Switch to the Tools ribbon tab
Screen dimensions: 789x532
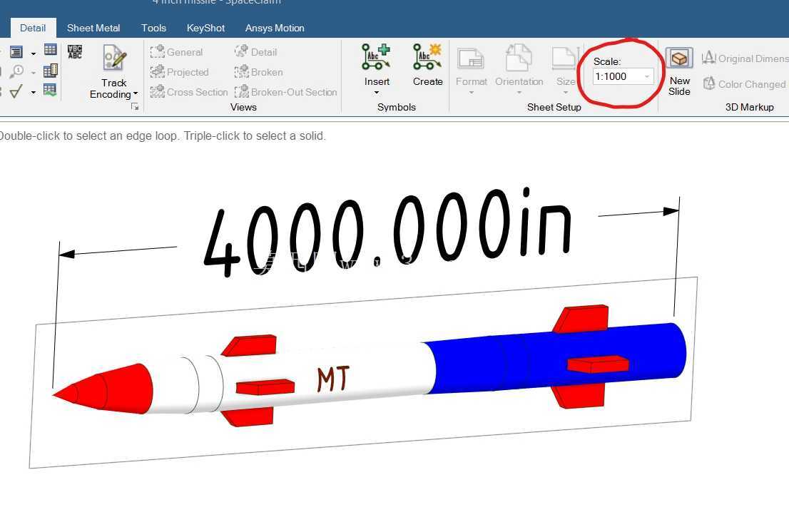(153, 28)
